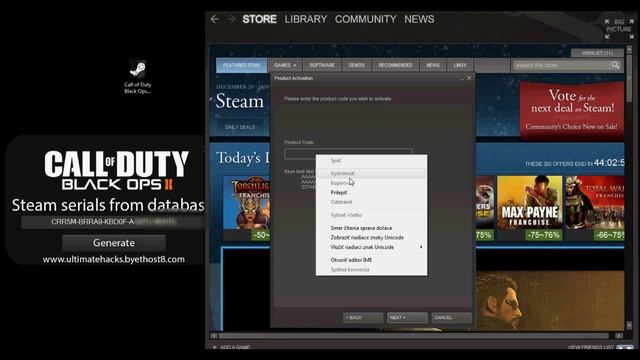
Task: Open the Wishlist button
Action: coord(597,53)
